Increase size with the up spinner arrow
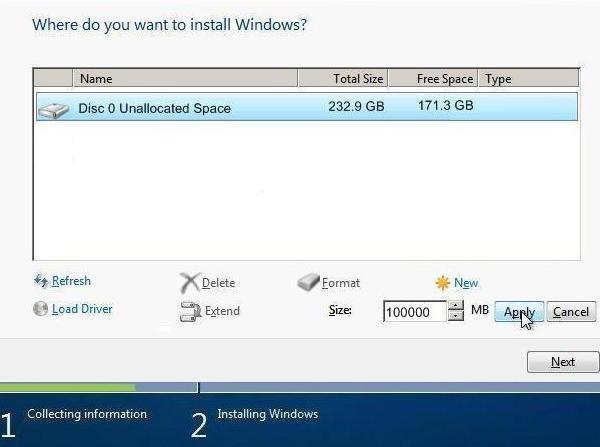Viewport: 600px width, 447px height. click(x=455, y=306)
